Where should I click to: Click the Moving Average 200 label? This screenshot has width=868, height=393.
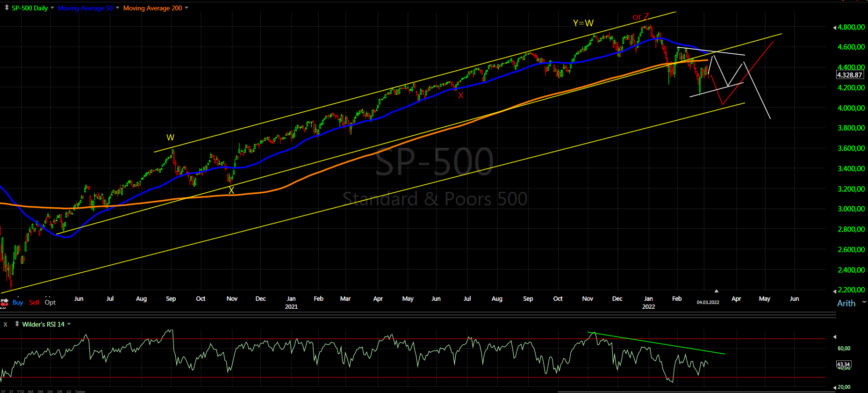point(152,8)
